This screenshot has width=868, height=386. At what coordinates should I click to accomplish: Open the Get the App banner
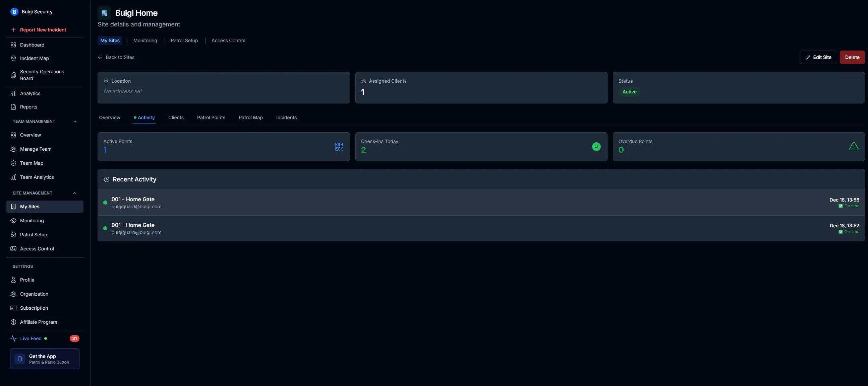tap(45, 359)
